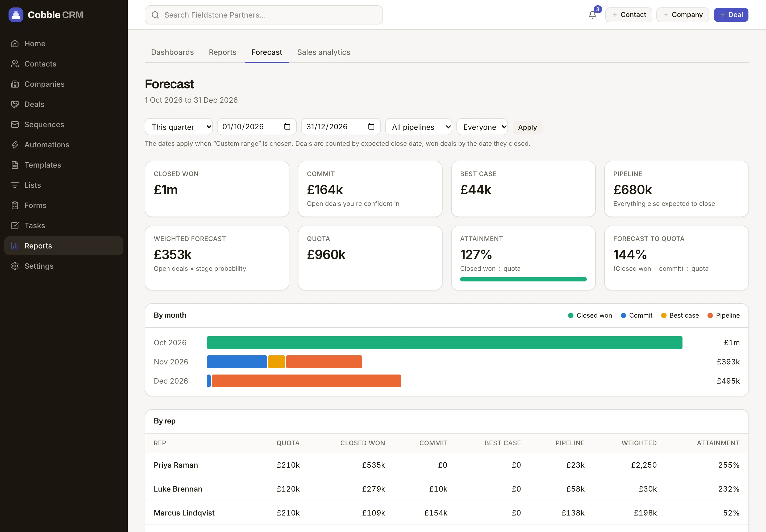Screen dimensions: 766x532
Task: Open Automations via its lightning icon
Action: [15, 145]
